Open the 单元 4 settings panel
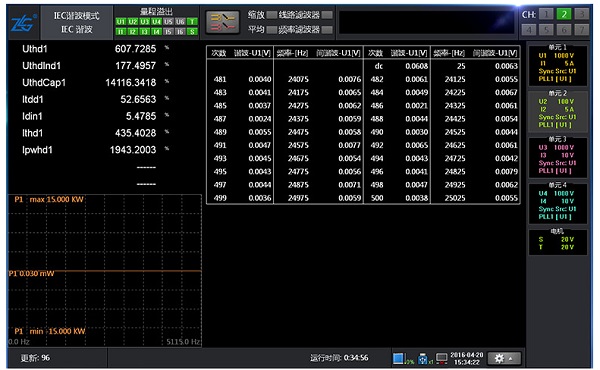 (558, 203)
